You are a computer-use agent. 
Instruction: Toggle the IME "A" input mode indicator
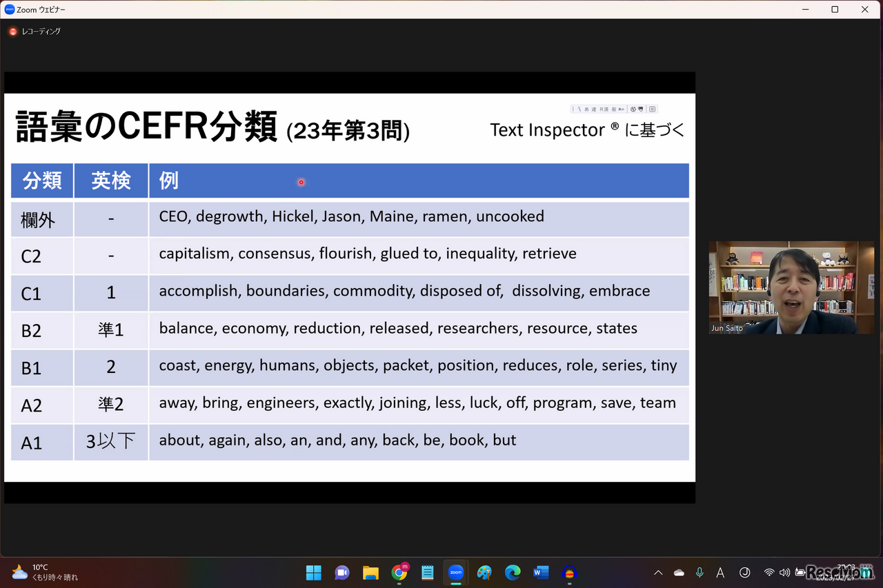(x=720, y=573)
